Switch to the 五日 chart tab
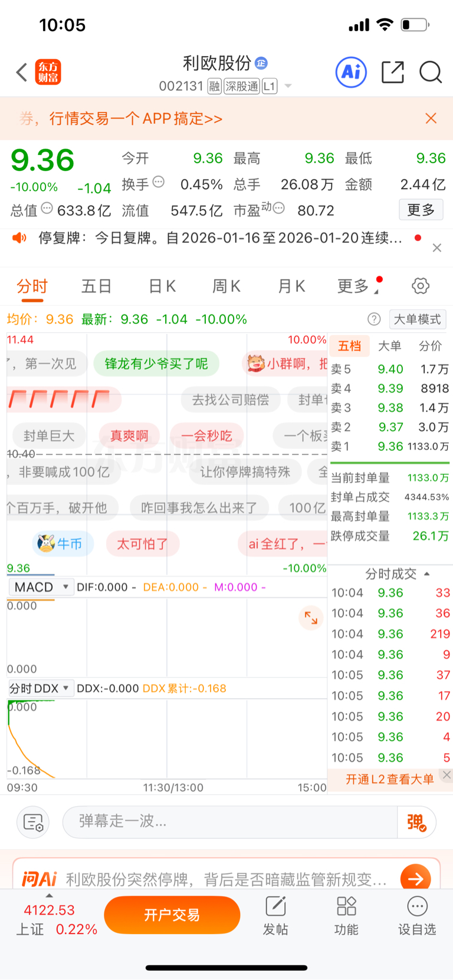 click(97, 286)
